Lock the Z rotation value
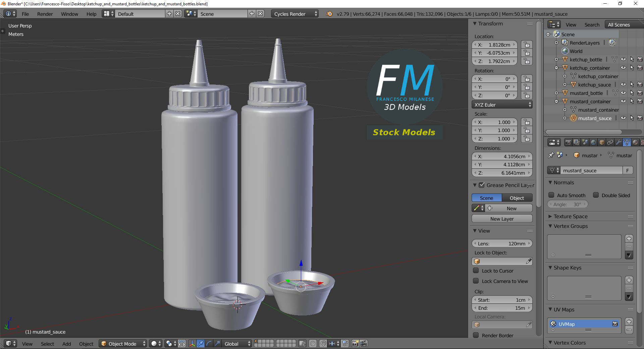Image resolution: width=644 pixels, height=349 pixels. [x=527, y=95]
